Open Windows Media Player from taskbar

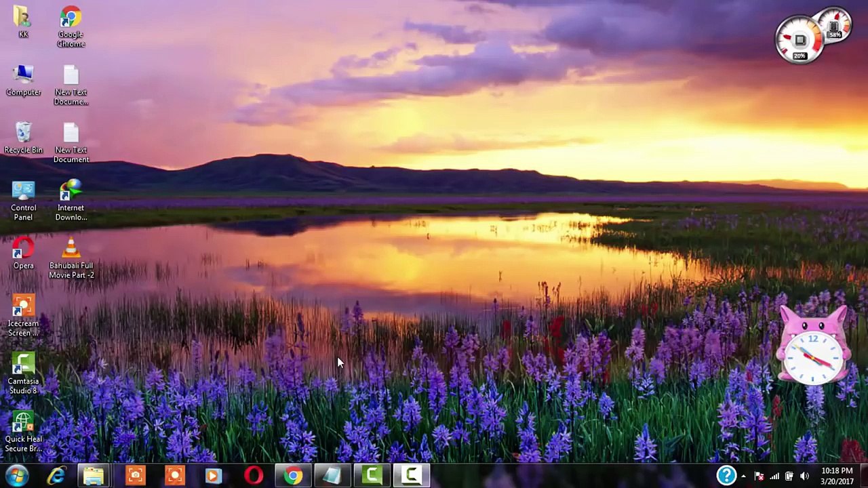(x=213, y=476)
